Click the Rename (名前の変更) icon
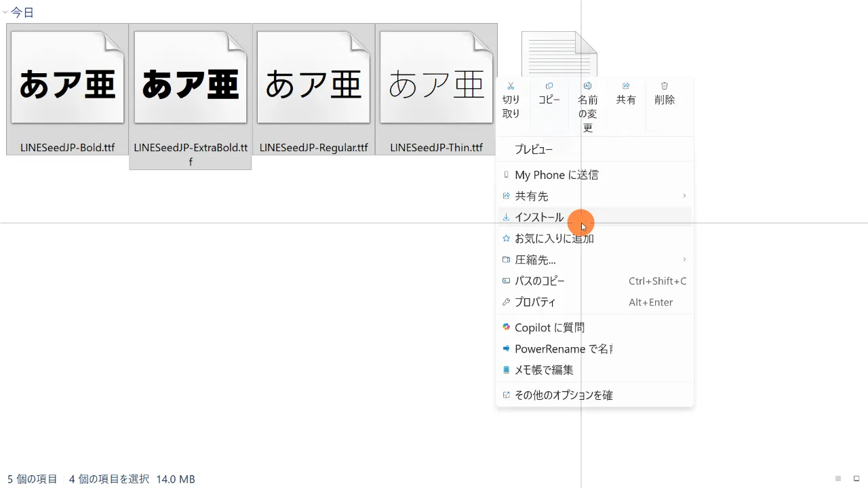This screenshot has height=488, width=868. tap(588, 86)
